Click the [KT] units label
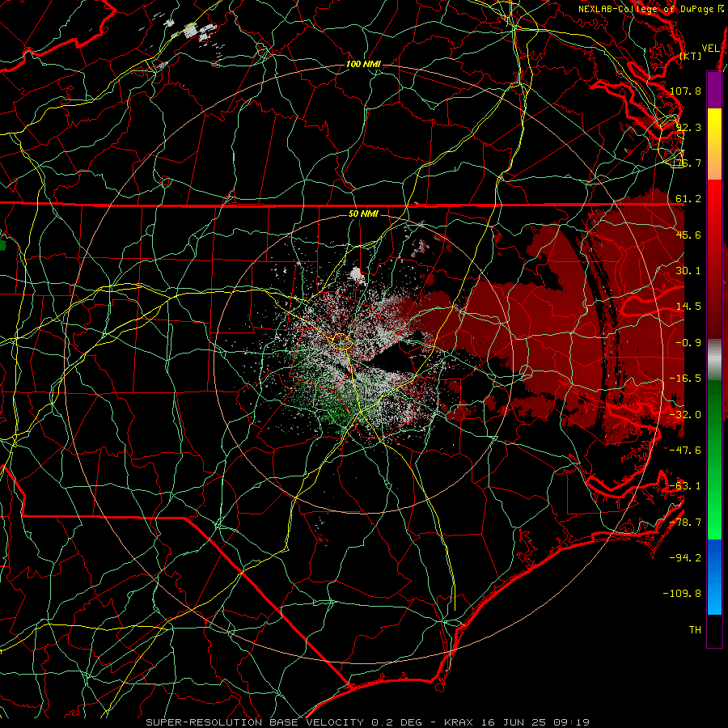This screenshot has width=728, height=728. 691,56
